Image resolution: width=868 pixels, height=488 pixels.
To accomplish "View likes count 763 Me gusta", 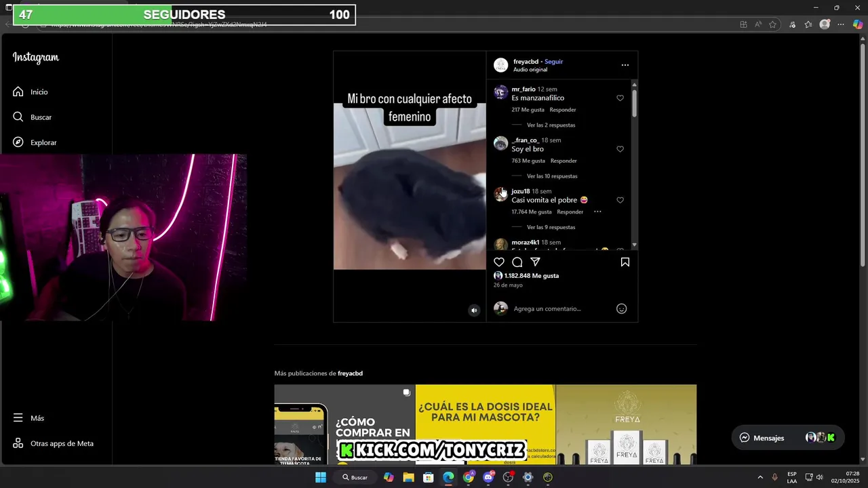I will pos(528,161).
